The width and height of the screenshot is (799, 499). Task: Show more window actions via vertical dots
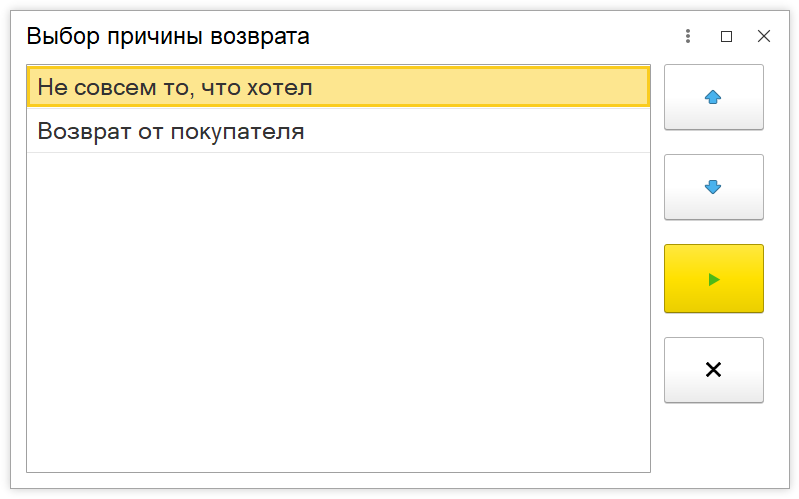click(x=688, y=36)
